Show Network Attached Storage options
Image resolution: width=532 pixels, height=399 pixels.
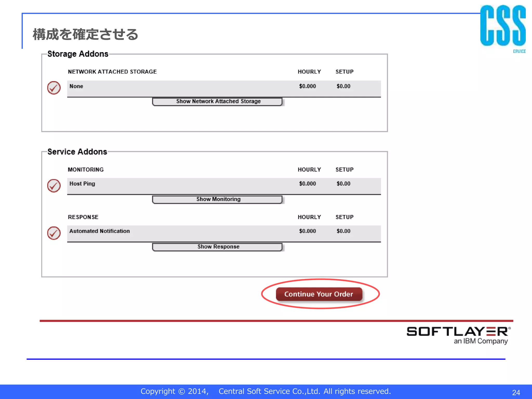click(217, 102)
